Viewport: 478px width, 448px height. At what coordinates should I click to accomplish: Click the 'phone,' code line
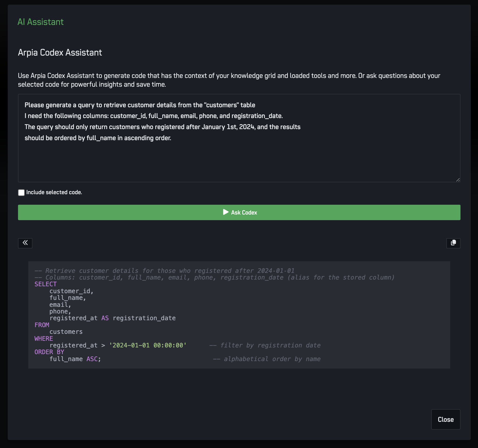(x=60, y=311)
